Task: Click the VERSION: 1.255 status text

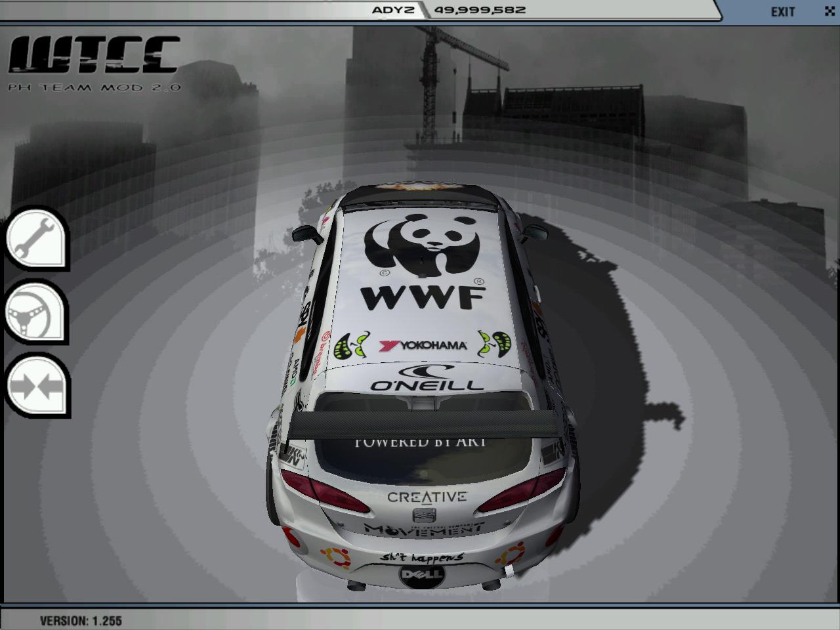Action: 81,620
